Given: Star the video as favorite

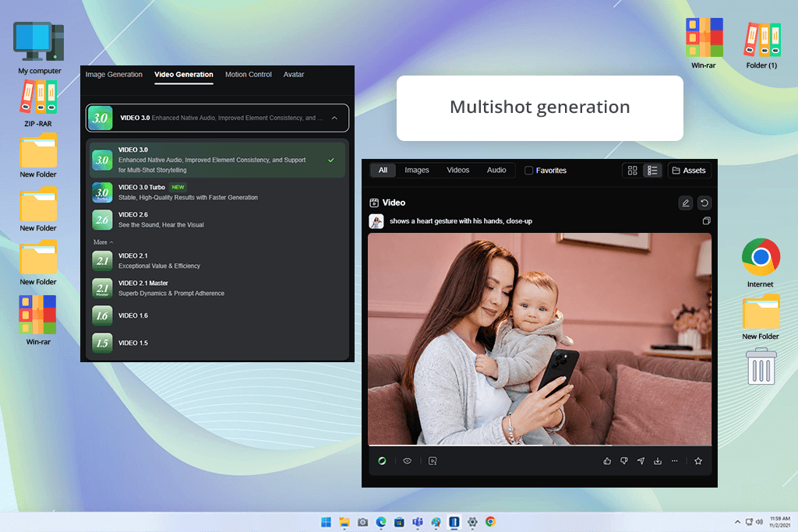Looking at the screenshot, I should pos(698,461).
